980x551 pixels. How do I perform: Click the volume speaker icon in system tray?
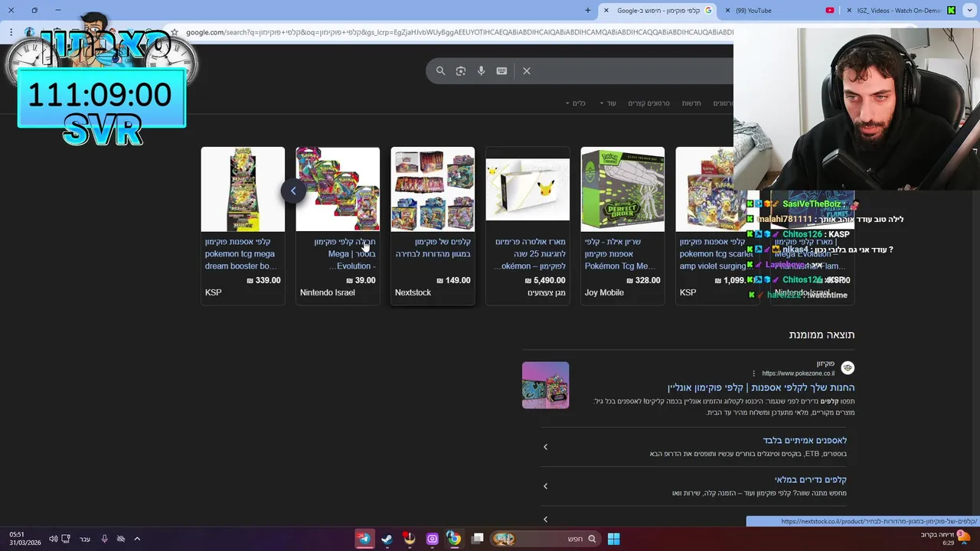(53, 539)
